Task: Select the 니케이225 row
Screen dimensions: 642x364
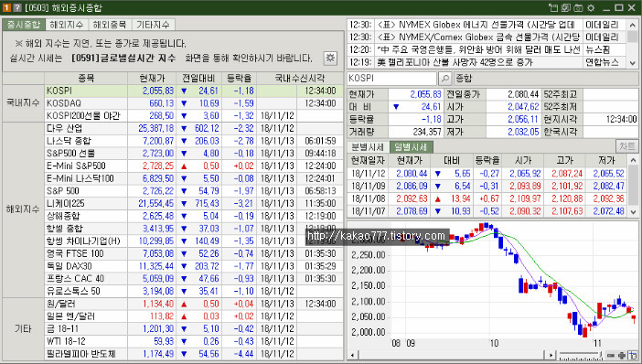Action: pyautogui.click(x=194, y=204)
